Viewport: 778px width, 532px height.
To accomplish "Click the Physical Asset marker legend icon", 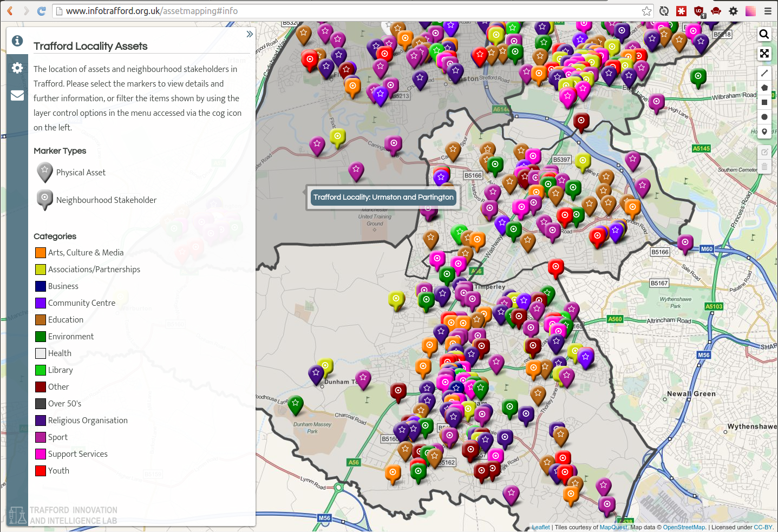I will pos(44,172).
